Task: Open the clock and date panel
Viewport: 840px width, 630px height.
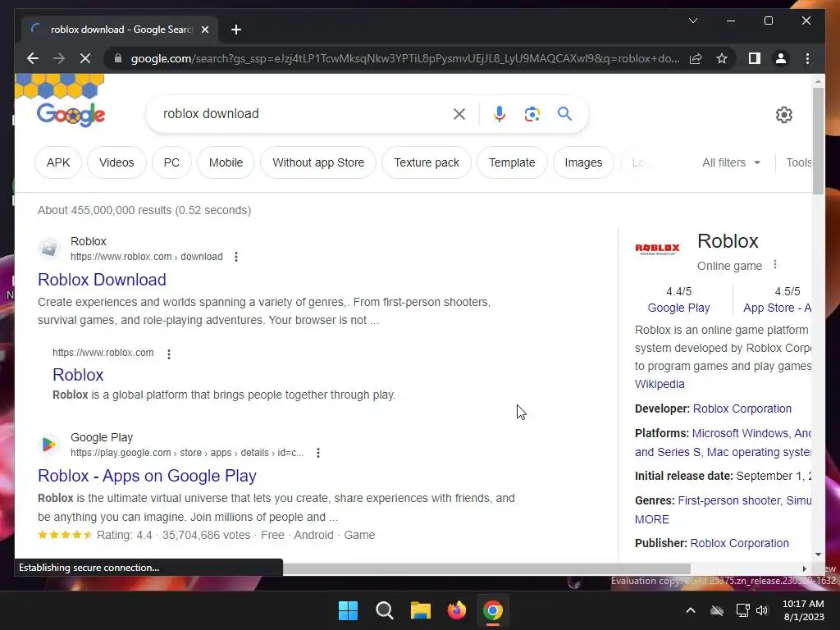Action: pos(803,610)
